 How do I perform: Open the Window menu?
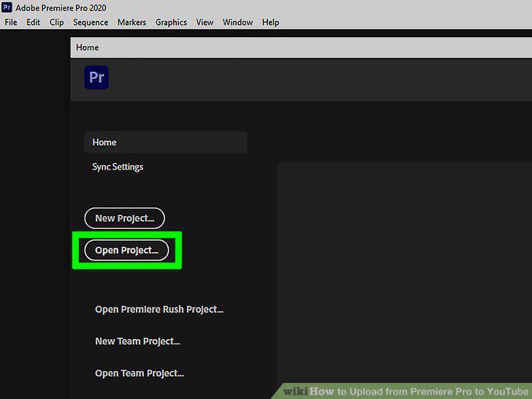point(237,23)
